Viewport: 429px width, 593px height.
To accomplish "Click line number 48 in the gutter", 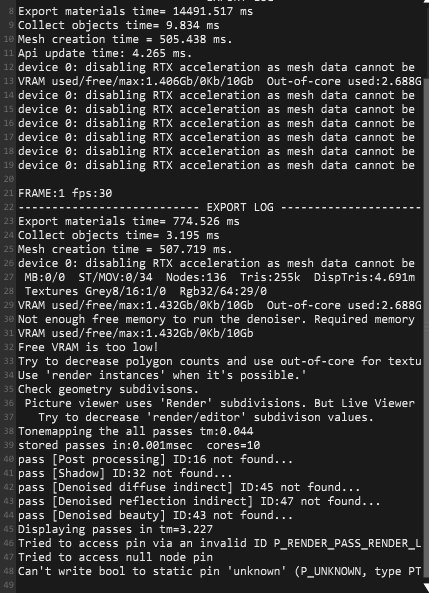I will tap(9, 571).
